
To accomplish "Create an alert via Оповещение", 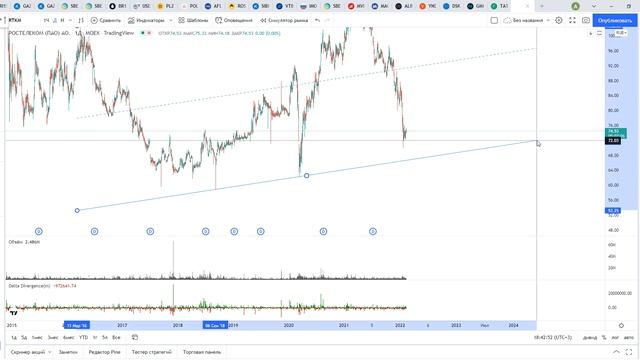I will point(234,20).
